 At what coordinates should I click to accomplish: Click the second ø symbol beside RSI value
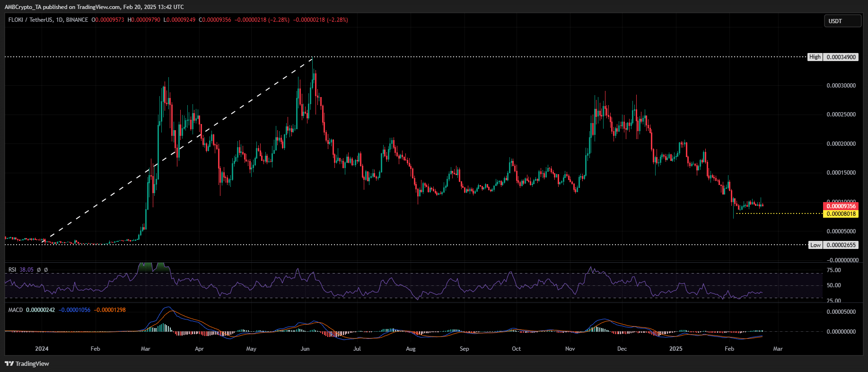pyautogui.click(x=46, y=270)
